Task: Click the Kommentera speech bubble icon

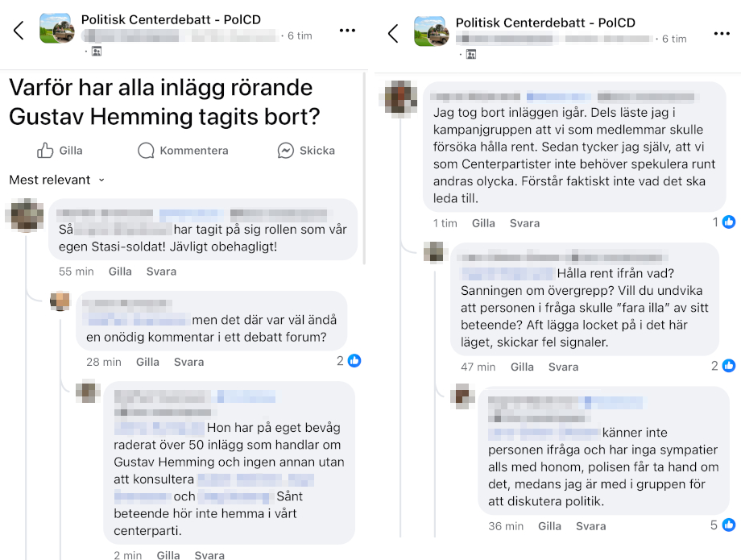Action: [x=146, y=151]
